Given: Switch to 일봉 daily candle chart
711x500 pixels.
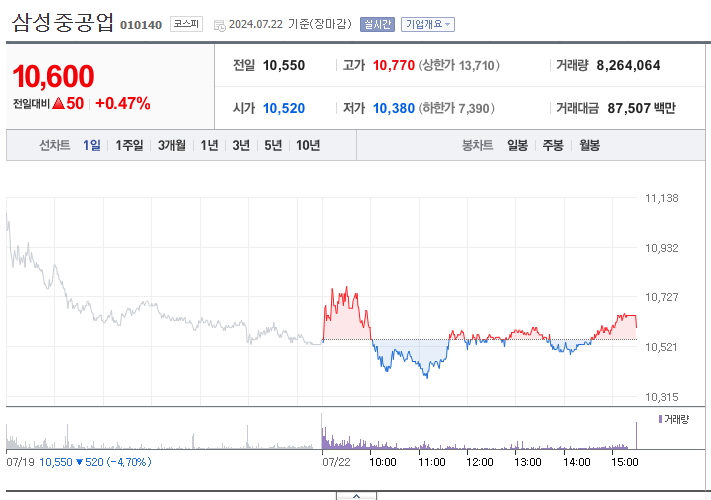Looking at the screenshot, I should click(x=517, y=145).
